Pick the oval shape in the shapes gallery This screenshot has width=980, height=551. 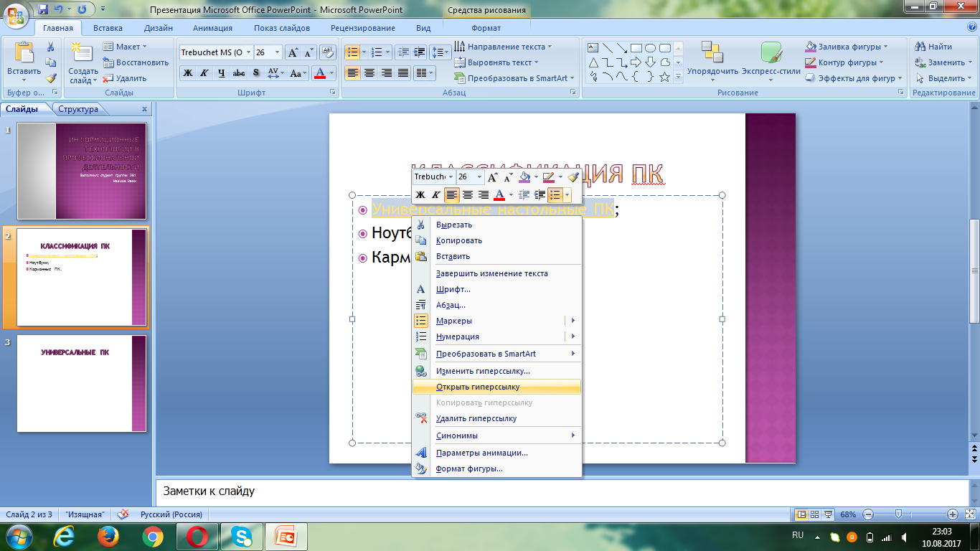651,48
